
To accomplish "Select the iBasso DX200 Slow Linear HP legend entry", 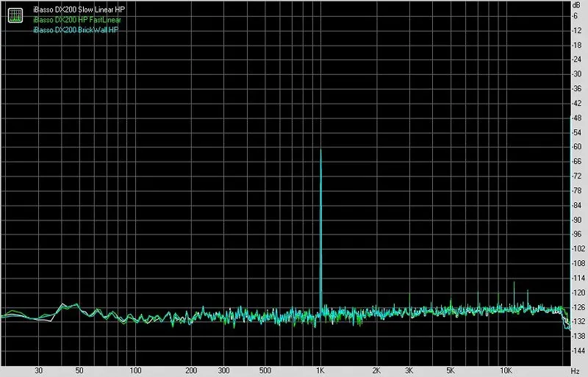I will point(79,10).
